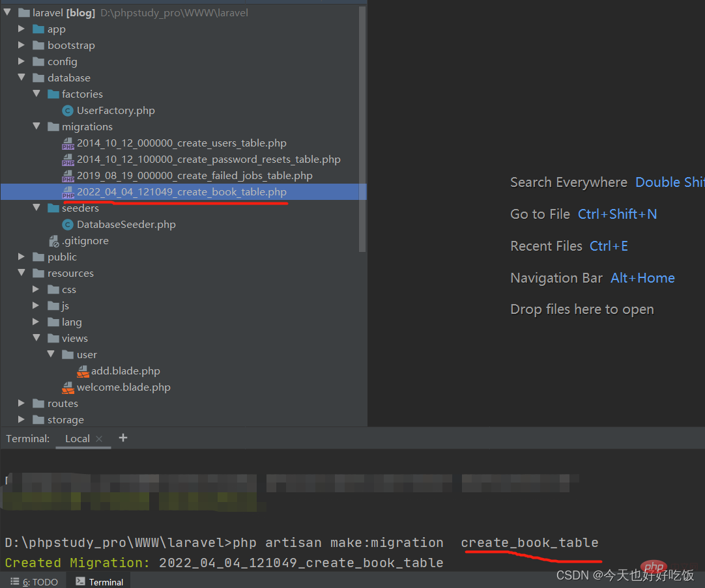Collapse the database folder arrow
Image resolution: width=705 pixels, height=588 pixels.
coord(21,77)
